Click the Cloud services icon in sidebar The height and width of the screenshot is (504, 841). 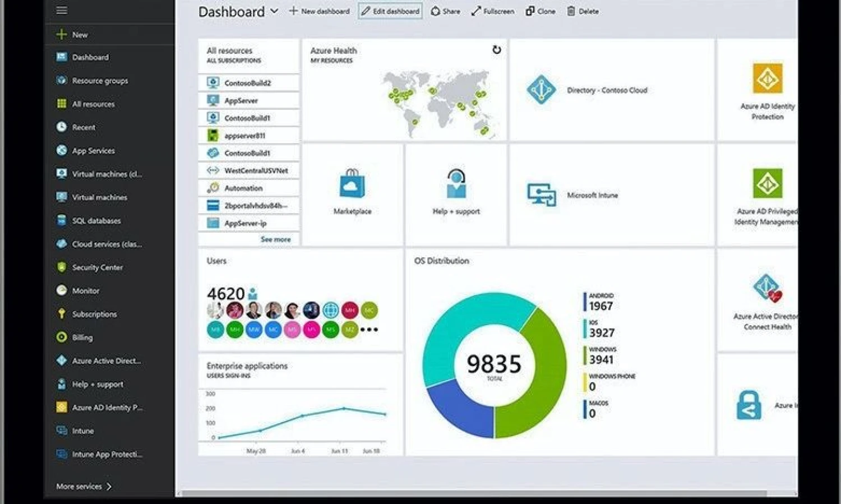pyautogui.click(x=62, y=244)
